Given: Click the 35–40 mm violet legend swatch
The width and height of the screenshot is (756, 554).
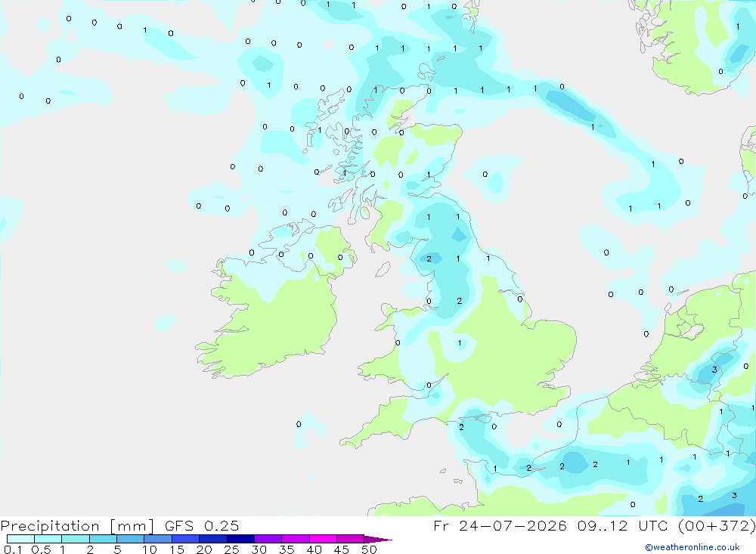Looking at the screenshot, I should pos(295,539).
